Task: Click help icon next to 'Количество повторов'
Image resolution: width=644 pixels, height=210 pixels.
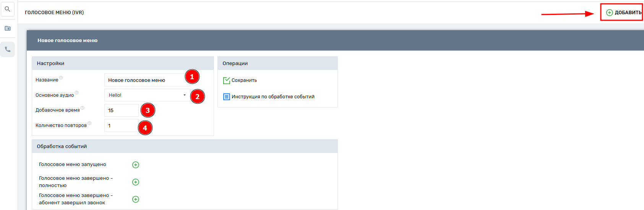Action: [x=89, y=123]
